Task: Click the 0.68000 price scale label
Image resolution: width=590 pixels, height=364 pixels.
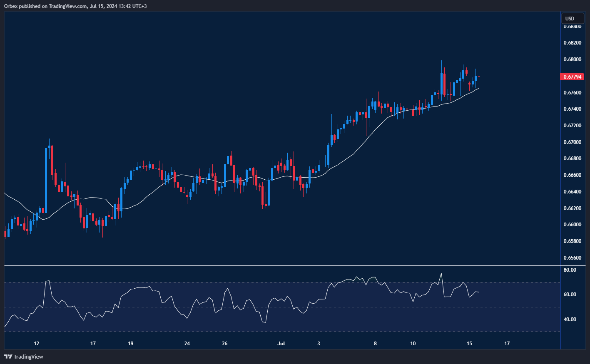Action: 572,59
